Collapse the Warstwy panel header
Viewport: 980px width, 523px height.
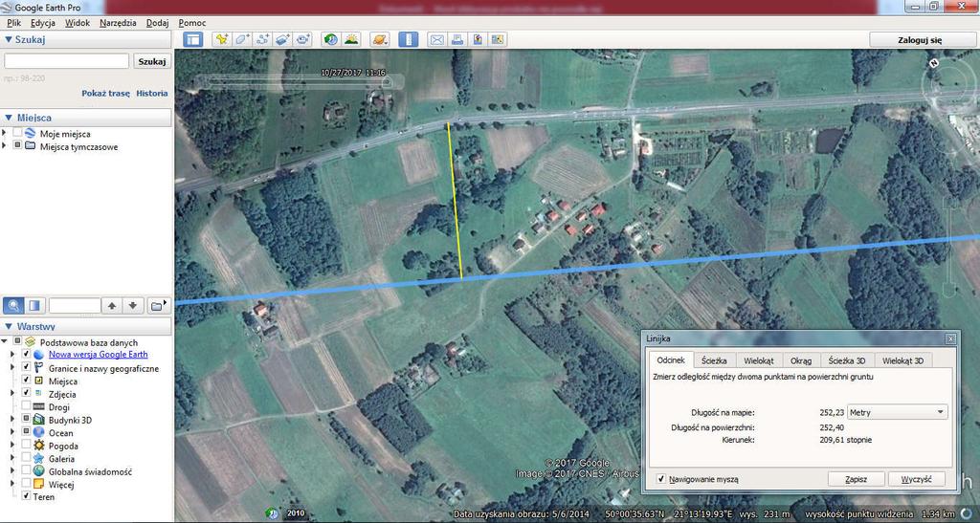pos(9,326)
